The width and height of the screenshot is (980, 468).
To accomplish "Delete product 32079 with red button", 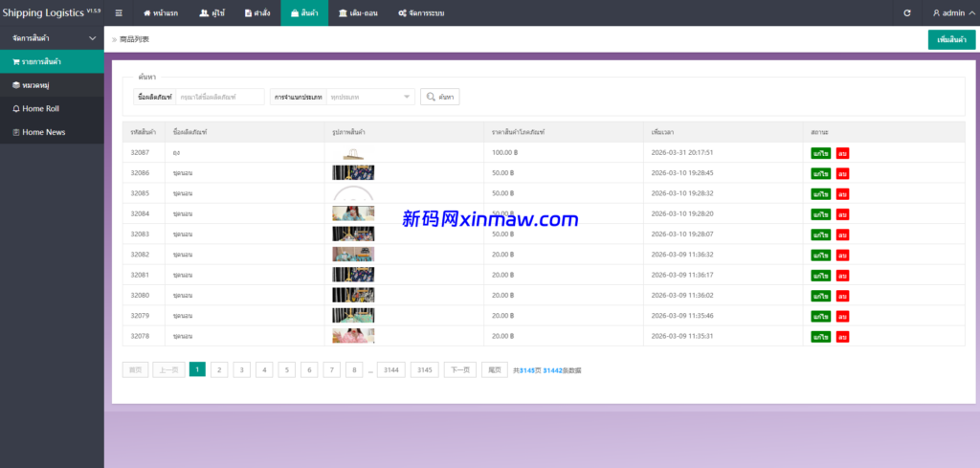I will [842, 316].
